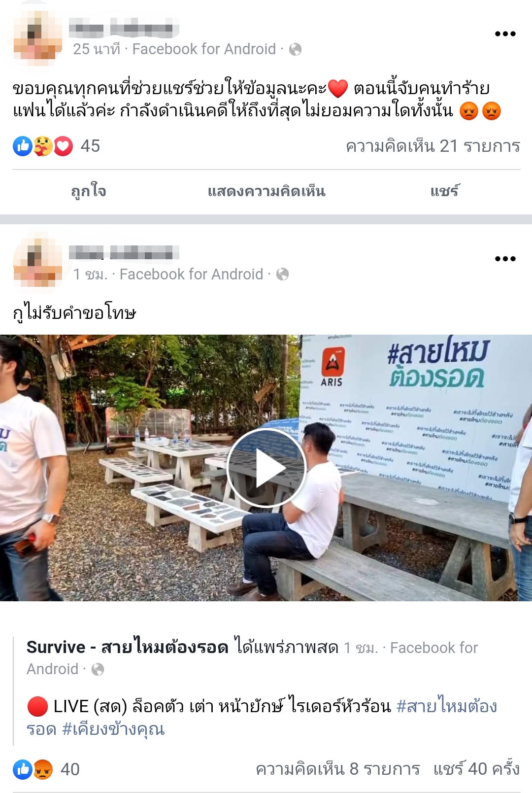
Task: Click the #เคียงข้างคุณ hashtag
Action: click(x=113, y=729)
